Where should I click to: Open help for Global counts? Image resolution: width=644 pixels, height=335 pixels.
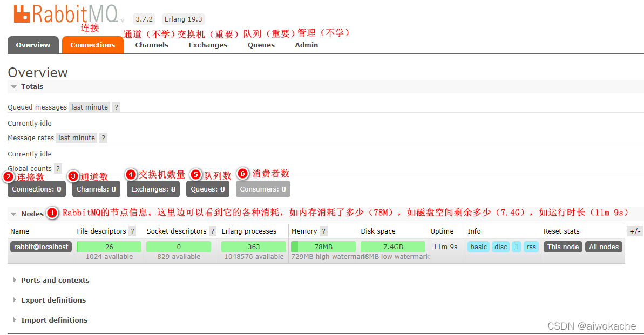coord(58,168)
